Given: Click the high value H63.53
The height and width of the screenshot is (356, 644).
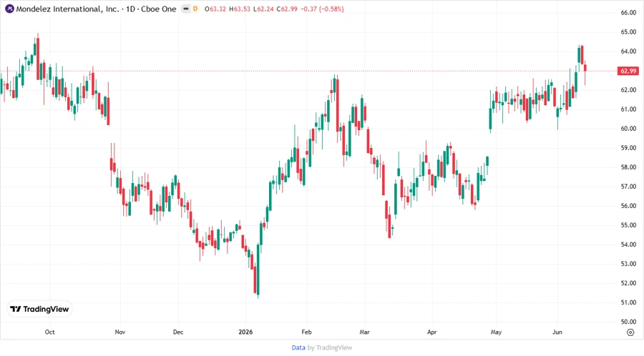Looking at the screenshot, I should tap(240, 9).
